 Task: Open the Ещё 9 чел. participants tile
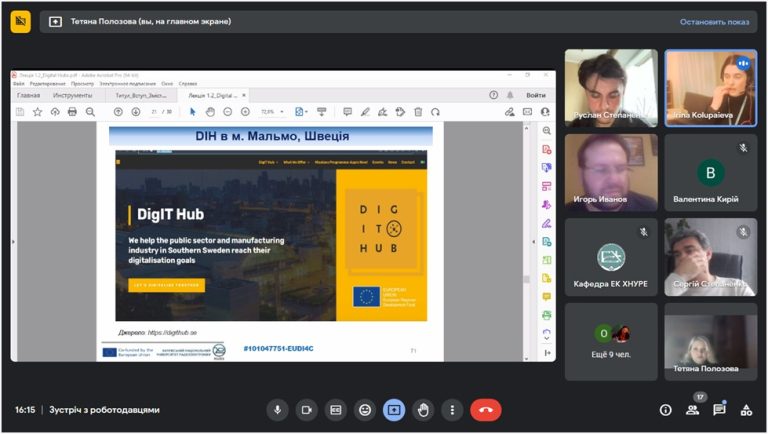click(x=611, y=341)
